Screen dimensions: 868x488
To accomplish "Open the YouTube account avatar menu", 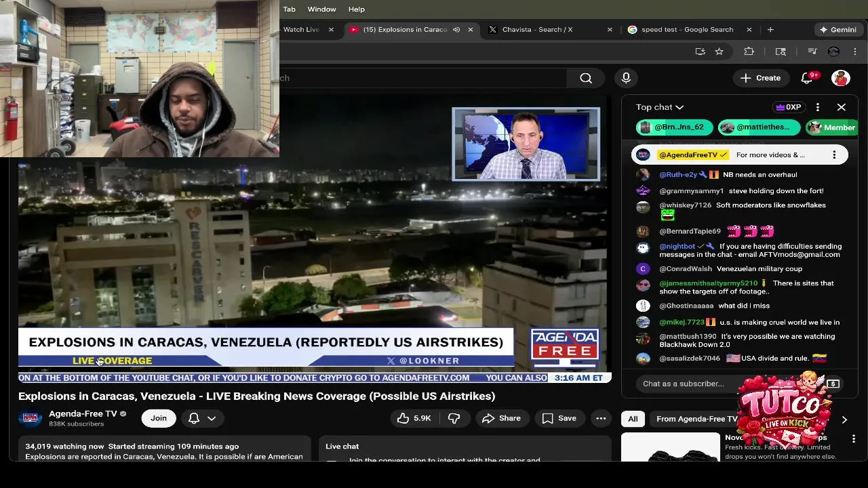I will click(x=841, y=78).
